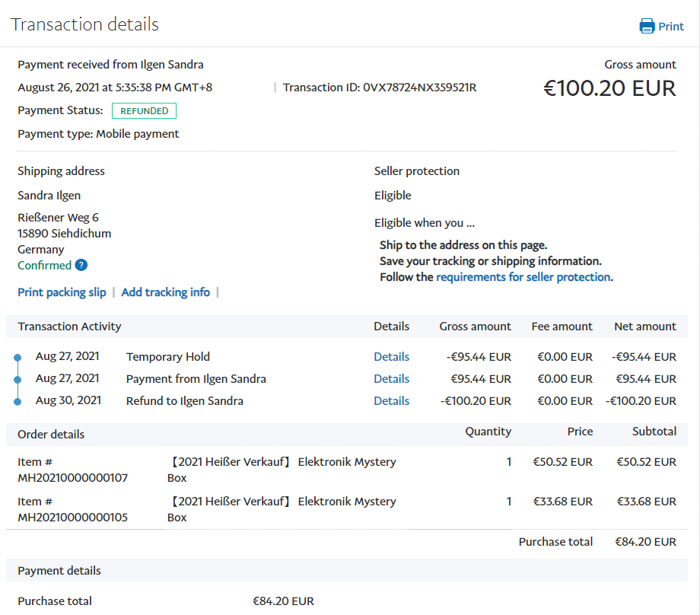Open requirements for seller protection link
This screenshot has height=615, width=700.
point(523,277)
